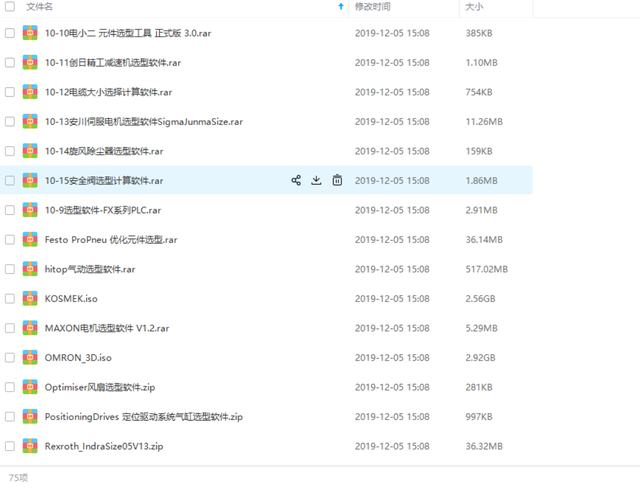Check the box for 10-11创日精工减速机选型软件.rar
Screen dimensions: 640x489
[x=10, y=62]
